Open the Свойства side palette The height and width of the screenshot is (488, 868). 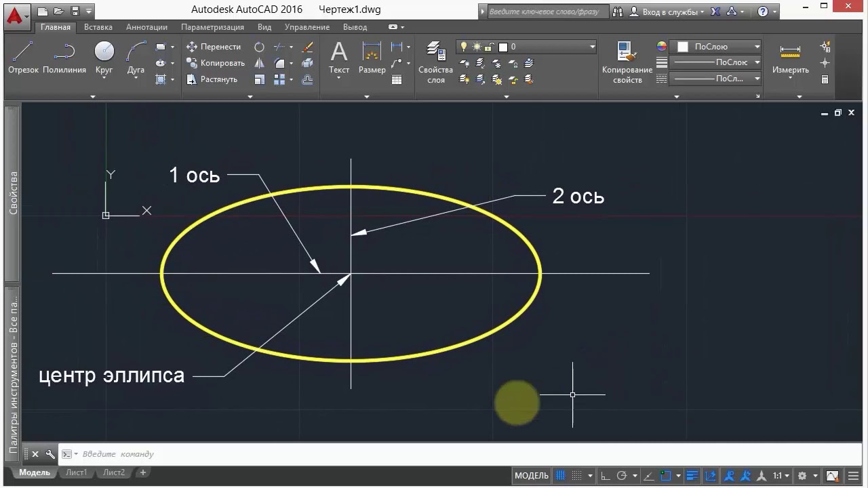point(13,192)
